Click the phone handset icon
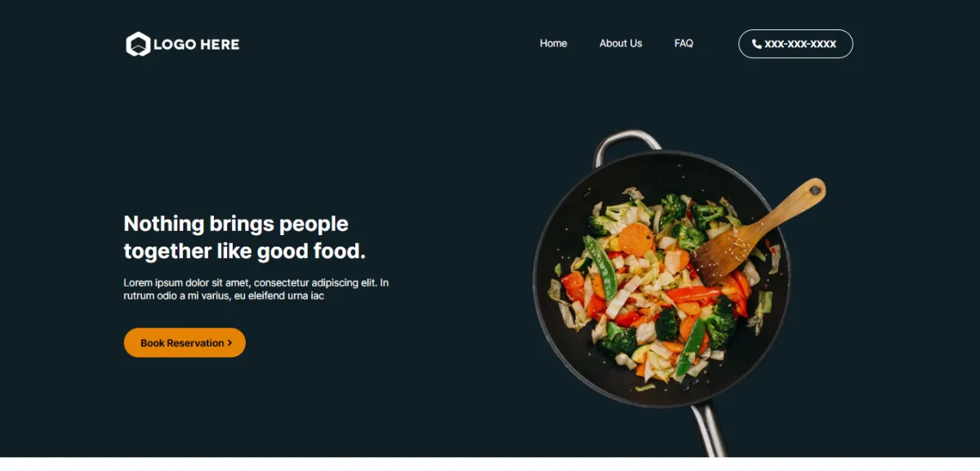This screenshot has width=980, height=471. click(757, 44)
